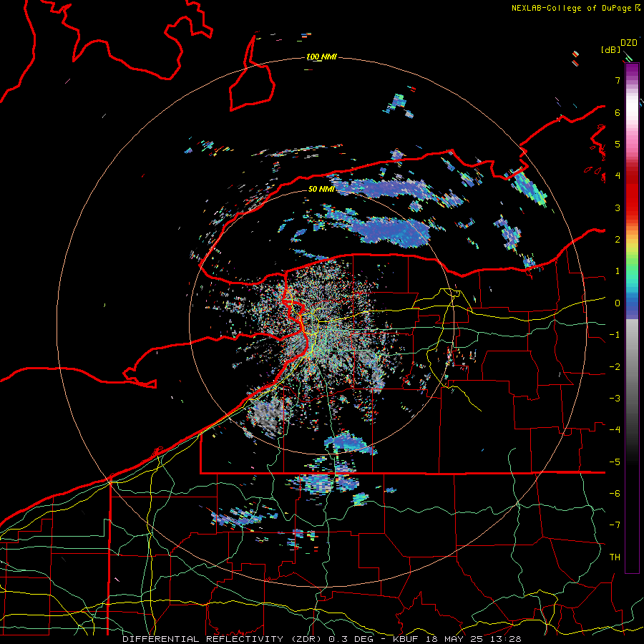Click the '2' tick on the color scale
This screenshot has width=644, height=644.
618,240
